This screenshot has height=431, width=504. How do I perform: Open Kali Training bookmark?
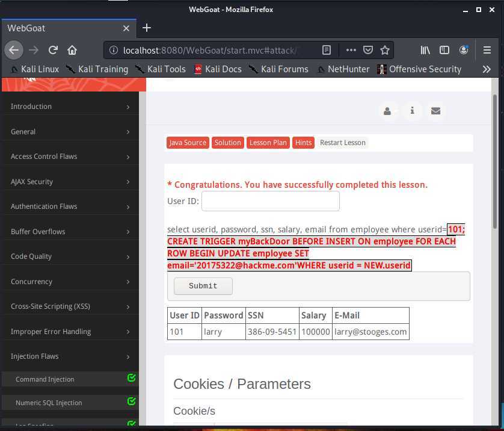click(97, 69)
